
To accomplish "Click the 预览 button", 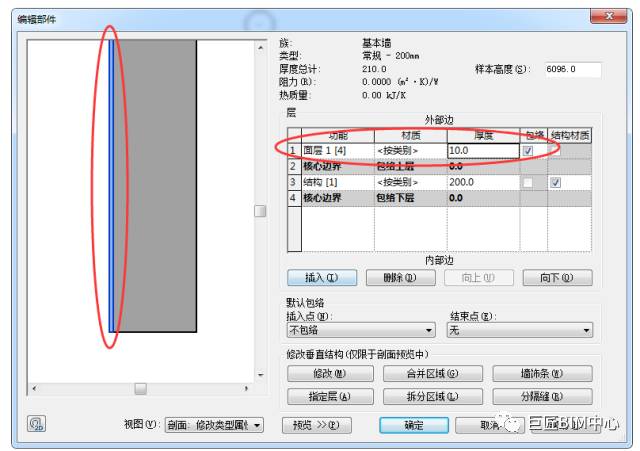I will click(317, 425).
